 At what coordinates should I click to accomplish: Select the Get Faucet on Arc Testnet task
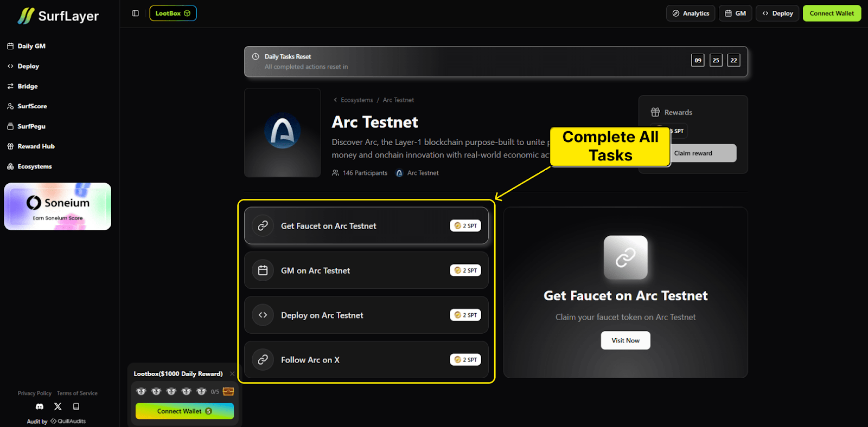point(366,226)
